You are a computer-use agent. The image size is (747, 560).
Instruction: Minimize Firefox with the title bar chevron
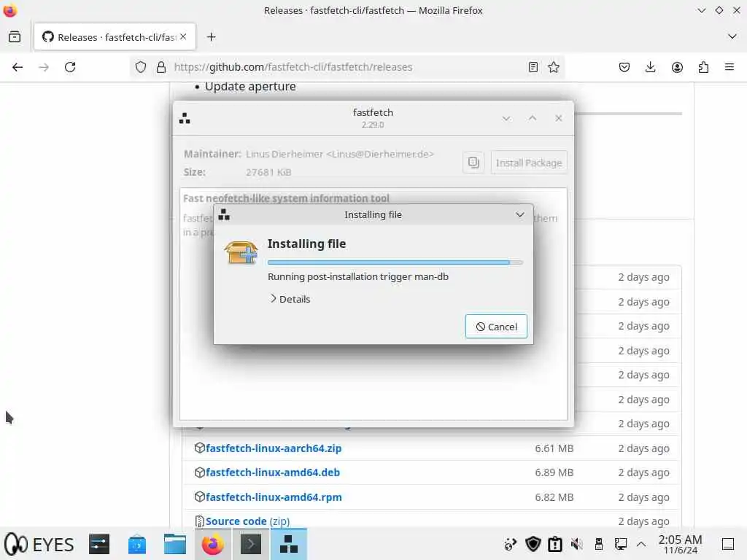(x=701, y=10)
